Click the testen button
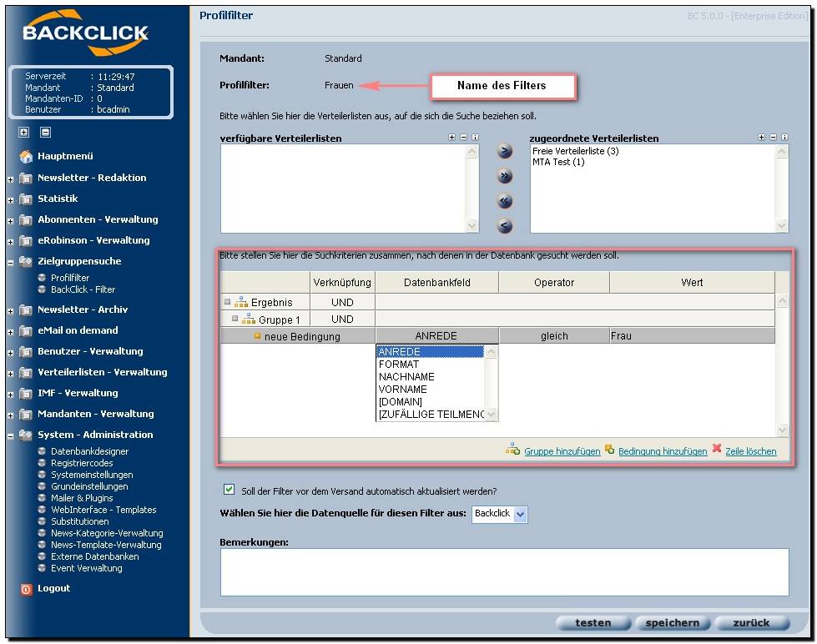817x644 pixels. 593,623
